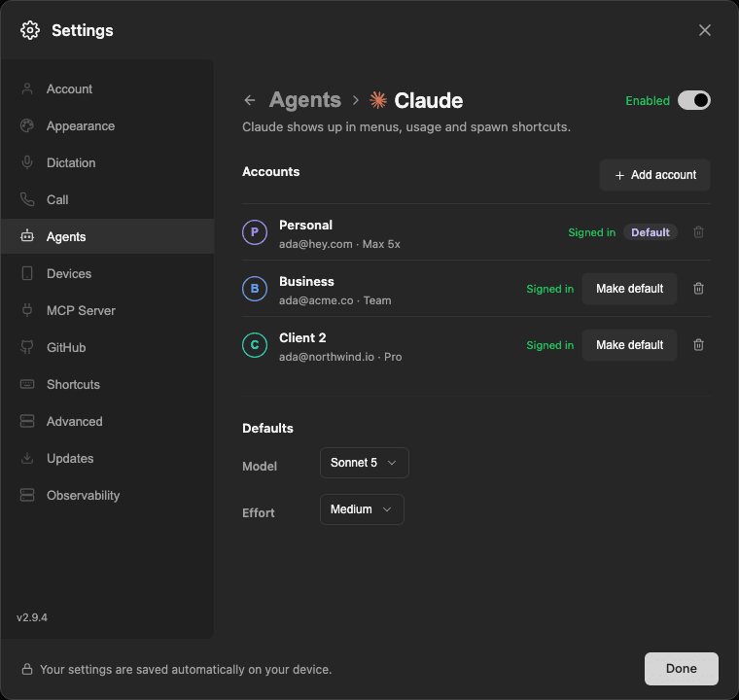Image resolution: width=739 pixels, height=700 pixels.
Task: Delete the Client 2 account via trash icon
Action: (x=698, y=344)
